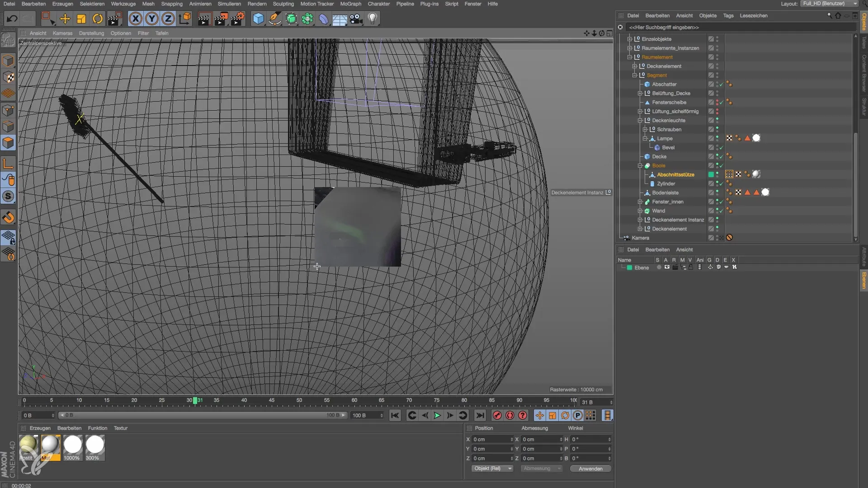
Task: Open the MoGraph menu
Action: 351,4
